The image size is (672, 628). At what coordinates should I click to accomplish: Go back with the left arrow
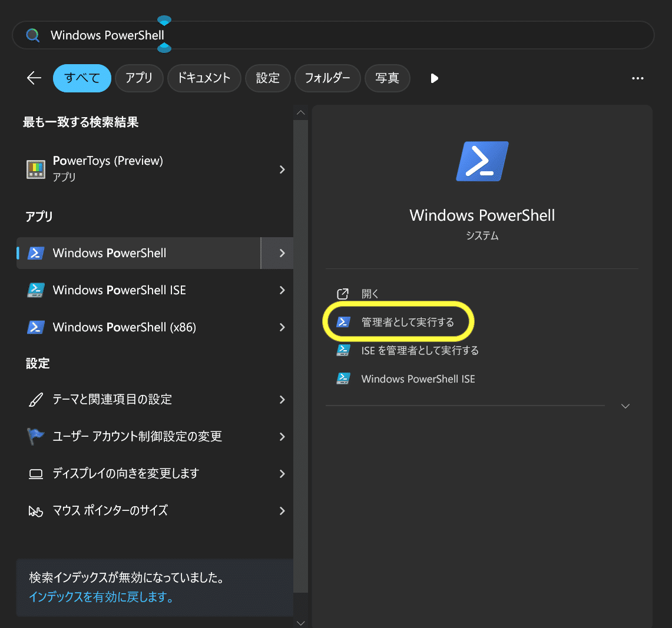pyautogui.click(x=34, y=78)
